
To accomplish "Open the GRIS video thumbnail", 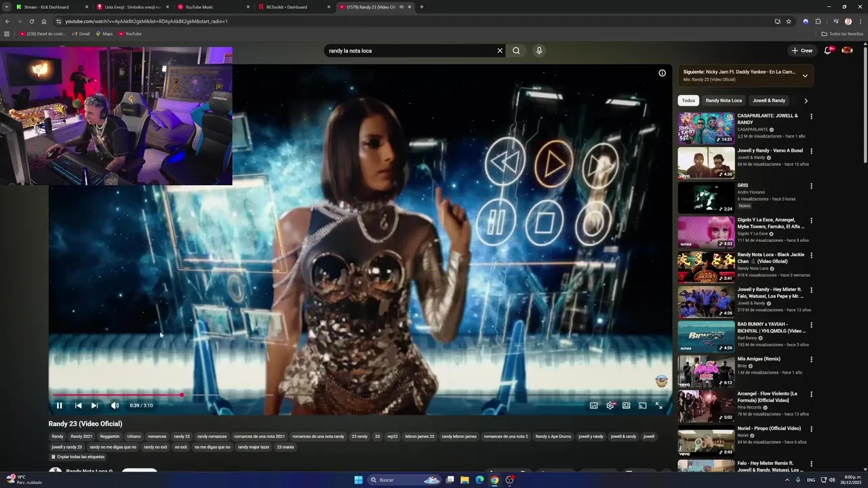I will coord(706,197).
